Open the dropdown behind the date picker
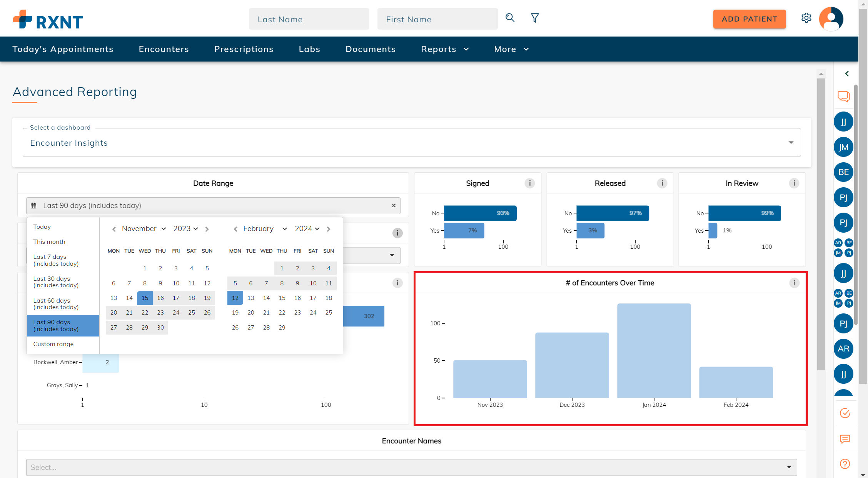Image resolution: width=868 pixels, height=478 pixels. 392,255
